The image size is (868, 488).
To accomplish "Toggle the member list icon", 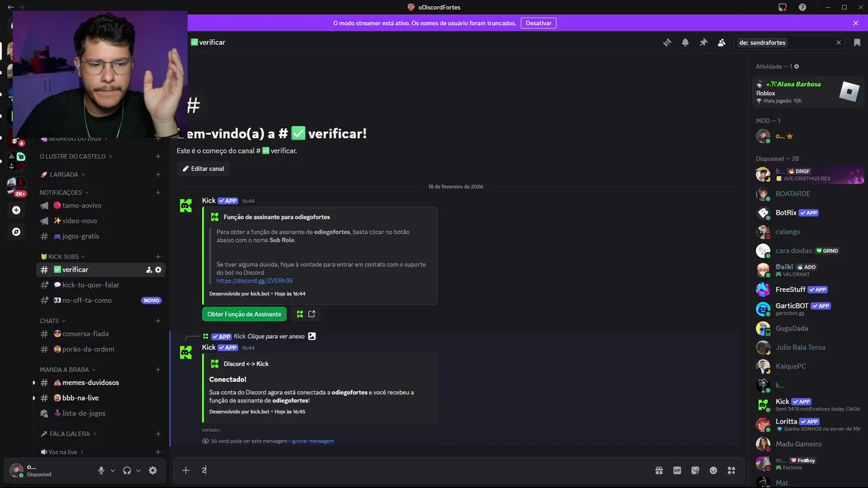I will click(x=722, y=42).
